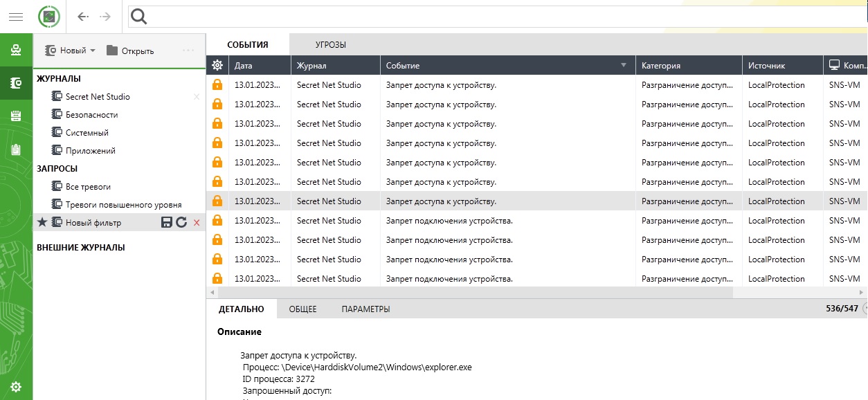Click the green circular refresh logo icon
Screen dimensions: 868x400
(49, 17)
